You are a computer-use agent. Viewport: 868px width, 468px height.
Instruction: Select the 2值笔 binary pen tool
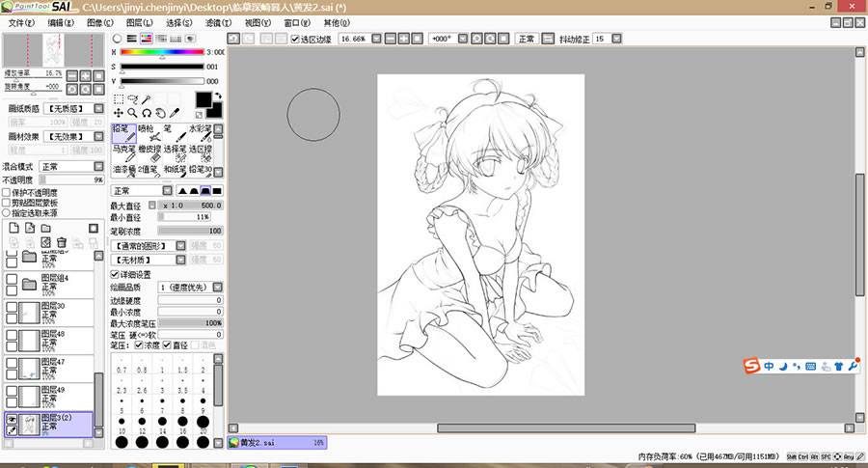[x=149, y=171]
